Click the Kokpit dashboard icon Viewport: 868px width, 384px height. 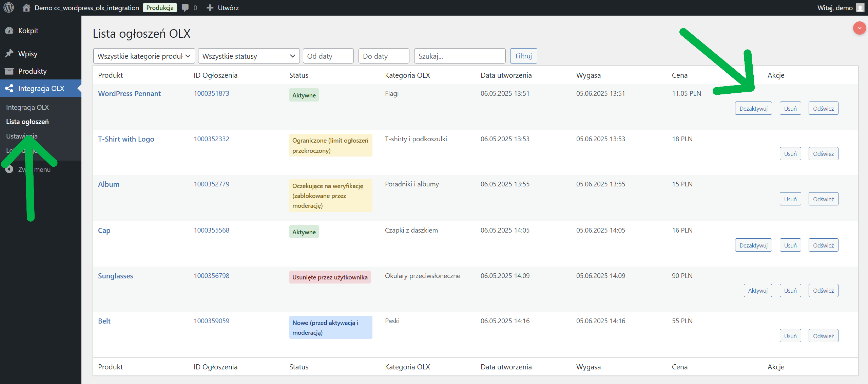(x=9, y=31)
